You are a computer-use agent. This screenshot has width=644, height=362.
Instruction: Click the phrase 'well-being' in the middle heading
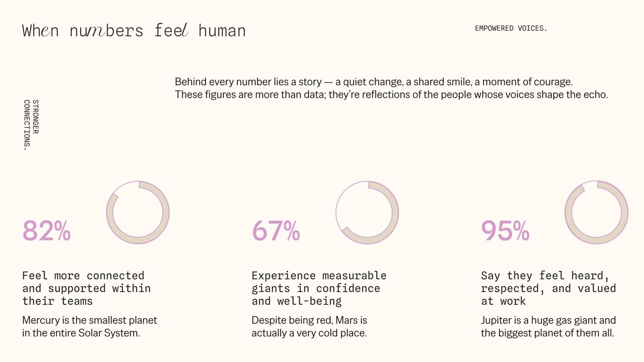309,301
